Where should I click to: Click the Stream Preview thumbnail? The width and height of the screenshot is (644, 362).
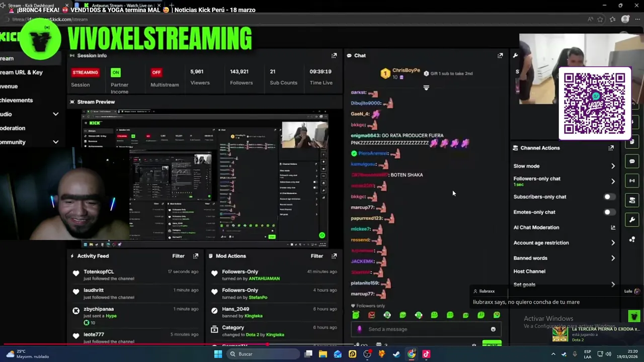[x=205, y=179]
